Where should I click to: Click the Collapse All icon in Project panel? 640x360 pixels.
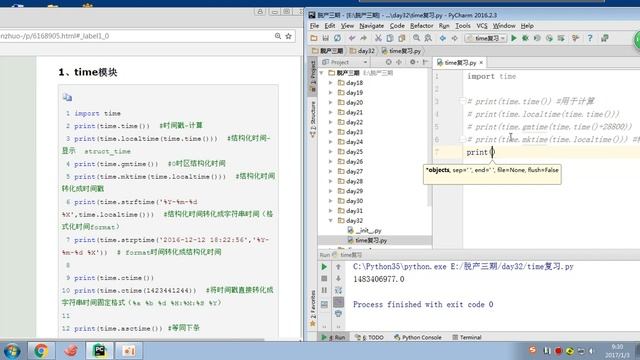pos(399,62)
